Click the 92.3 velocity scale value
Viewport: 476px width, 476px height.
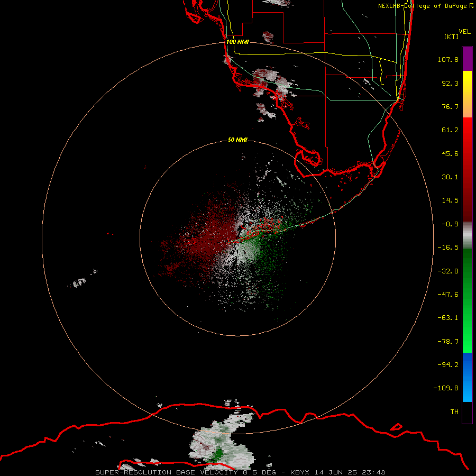[x=450, y=83]
